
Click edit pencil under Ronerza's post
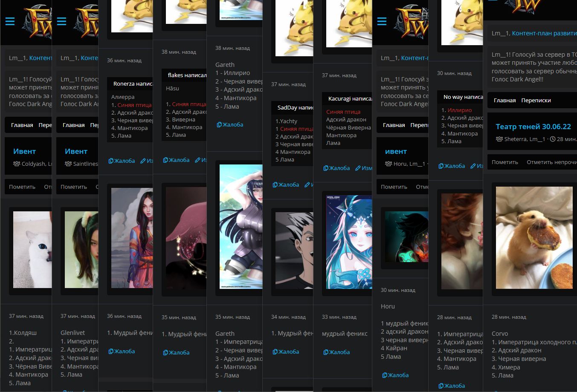(x=143, y=161)
